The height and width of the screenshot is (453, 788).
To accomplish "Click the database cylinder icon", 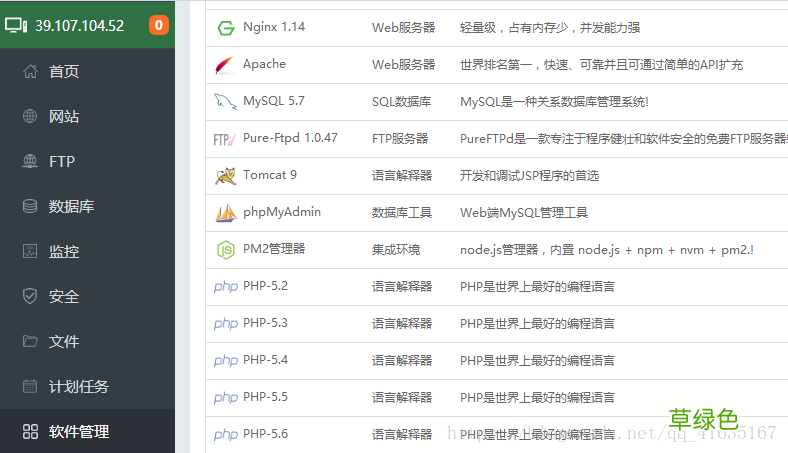I will coord(30,206).
